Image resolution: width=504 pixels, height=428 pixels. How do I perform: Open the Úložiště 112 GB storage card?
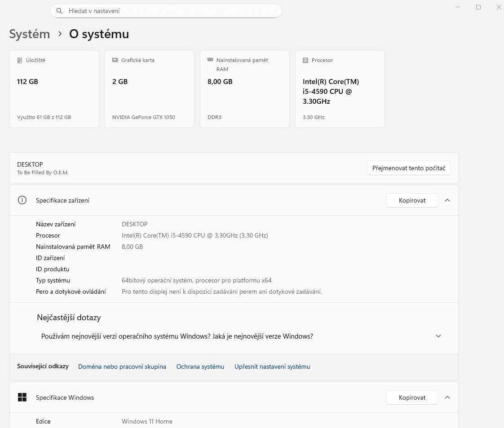tap(54, 89)
